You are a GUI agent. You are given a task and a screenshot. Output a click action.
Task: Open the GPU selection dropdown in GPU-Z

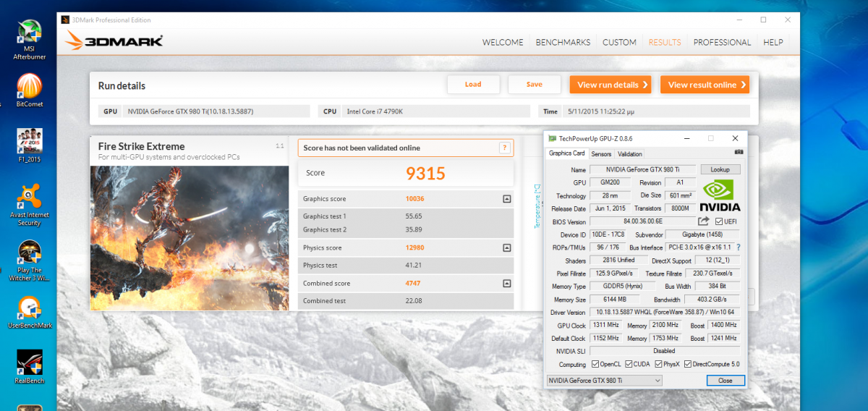tap(604, 380)
